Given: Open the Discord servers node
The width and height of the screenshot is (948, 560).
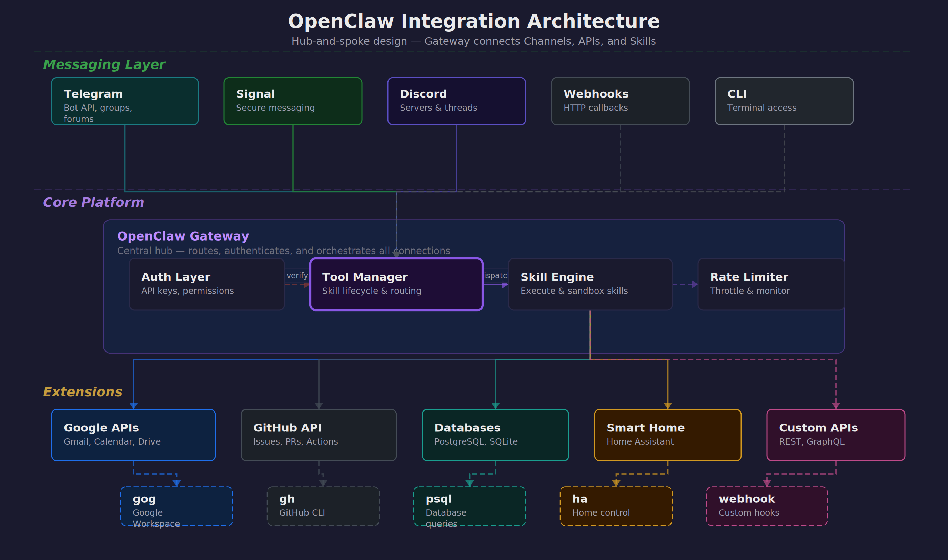Looking at the screenshot, I should (457, 101).
